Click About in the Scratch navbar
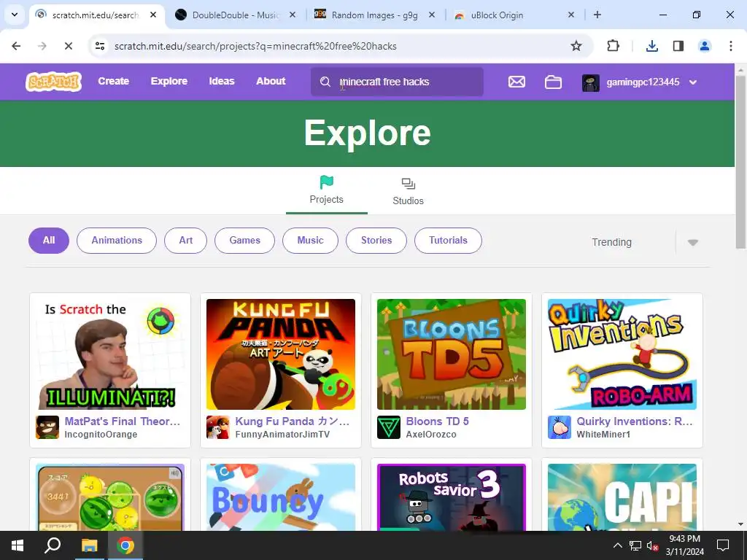The height and width of the screenshot is (560, 747). coord(271,82)
